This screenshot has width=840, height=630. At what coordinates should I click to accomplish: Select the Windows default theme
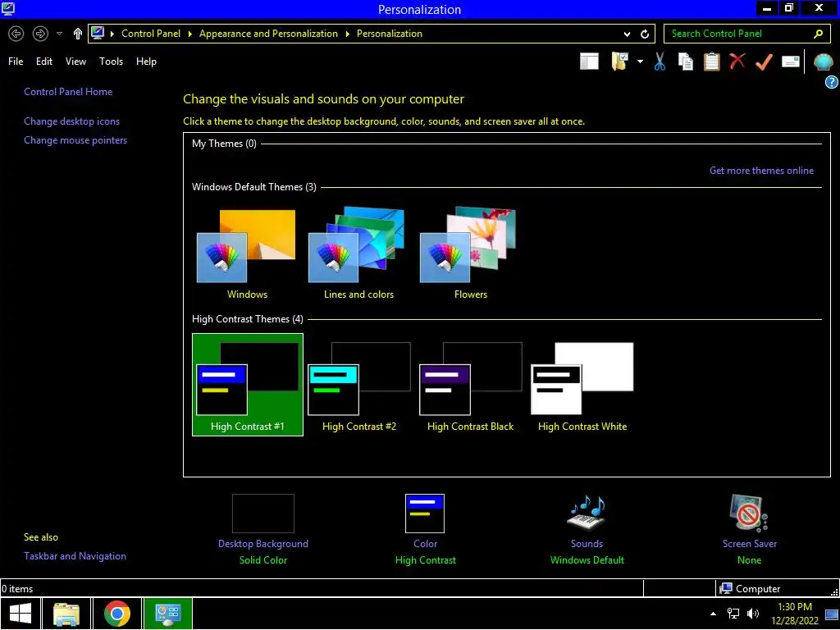coord(247,254)
